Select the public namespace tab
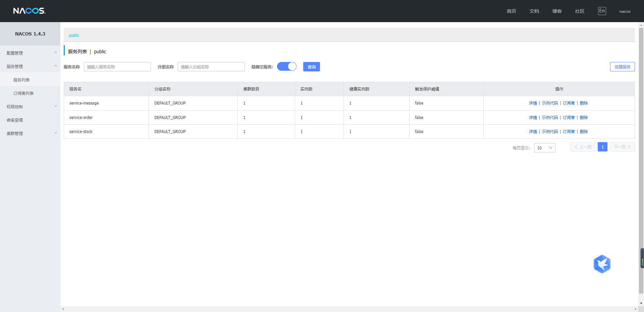 coord(74,35)
